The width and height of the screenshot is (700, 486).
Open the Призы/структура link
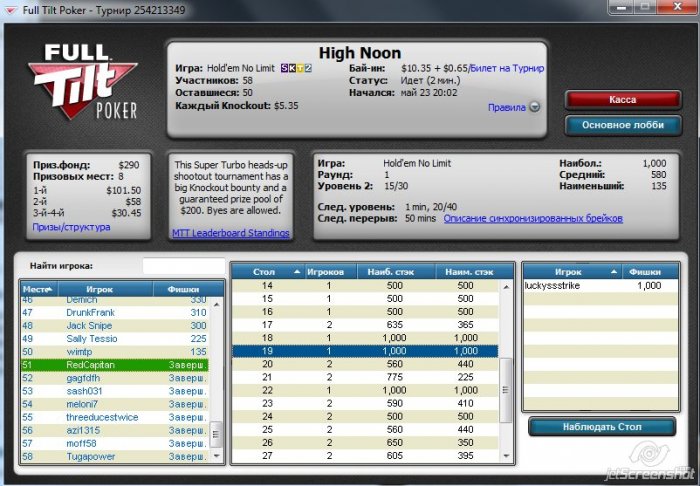(71, 227)
